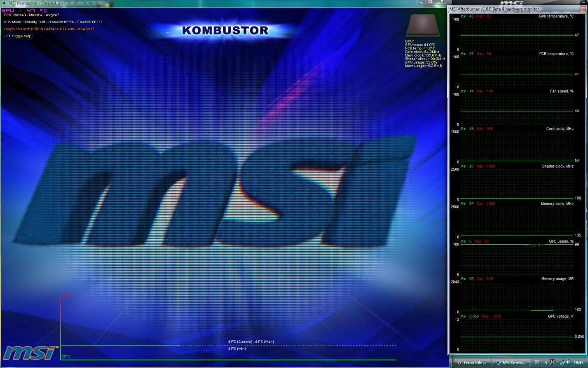Close the MSI Afterburner hardware monitor window
Image resolution: width=588 pixels, height=368 pixels.
[x=583, y=9]
